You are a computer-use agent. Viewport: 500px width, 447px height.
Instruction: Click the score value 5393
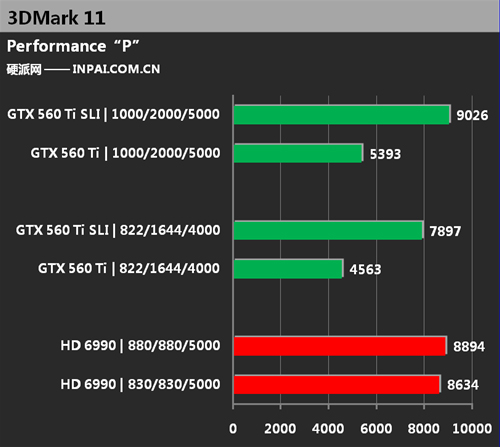[385, 154]
